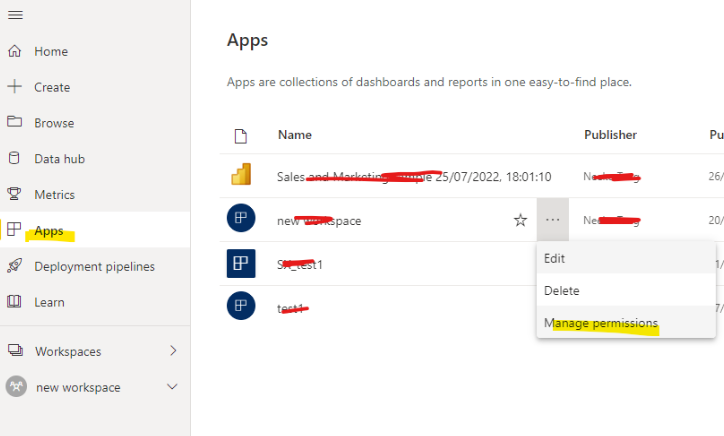
Task: Click the Metrics trophy icon
Action: [14, 194]
